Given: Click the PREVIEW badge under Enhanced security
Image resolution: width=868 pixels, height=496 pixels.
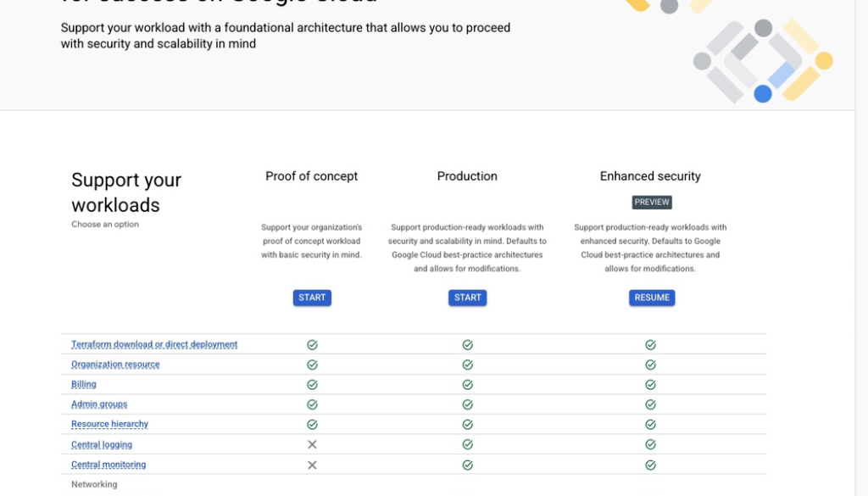Looking at the screenshot, I should point(652,203).
